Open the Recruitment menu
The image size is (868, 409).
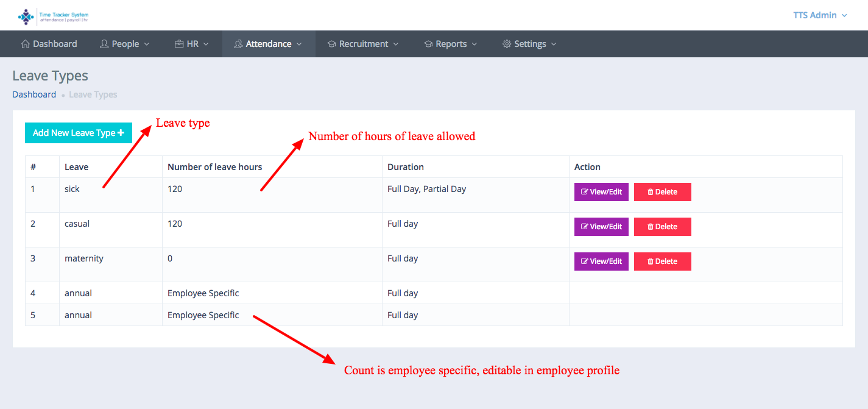tap(364, 44)
